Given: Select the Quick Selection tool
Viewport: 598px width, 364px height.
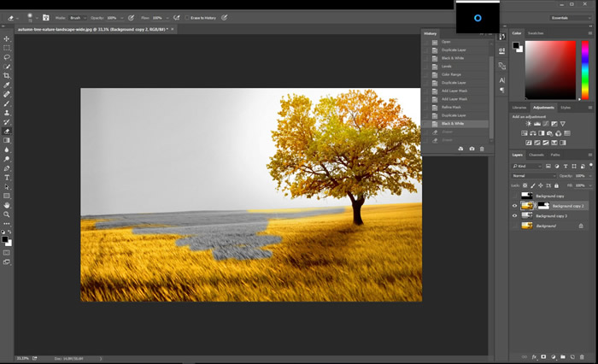Looking at the screenshot, I should [x=7, y=67].
